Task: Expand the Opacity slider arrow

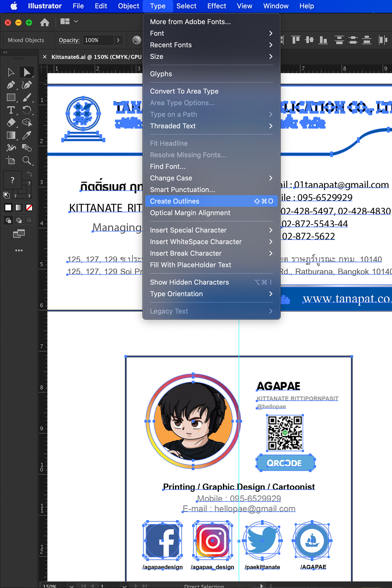Action: (118, 40)
